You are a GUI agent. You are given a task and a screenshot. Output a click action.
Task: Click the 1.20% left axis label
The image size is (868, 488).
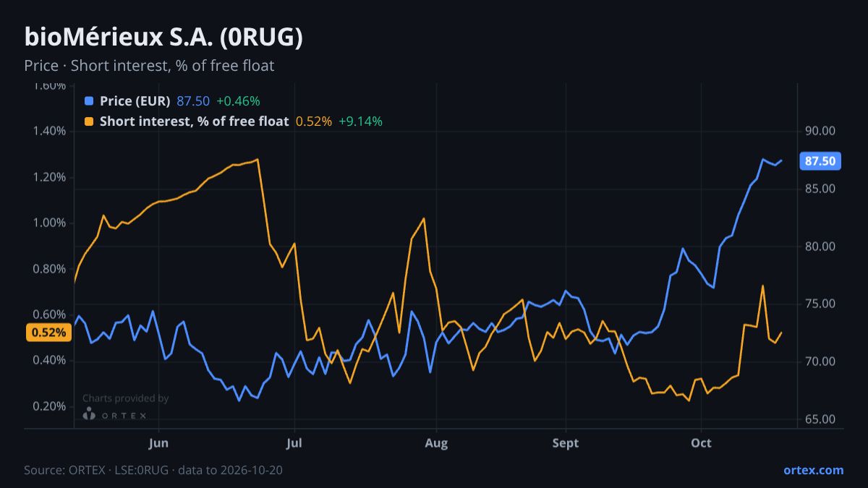tap(49, 177)
